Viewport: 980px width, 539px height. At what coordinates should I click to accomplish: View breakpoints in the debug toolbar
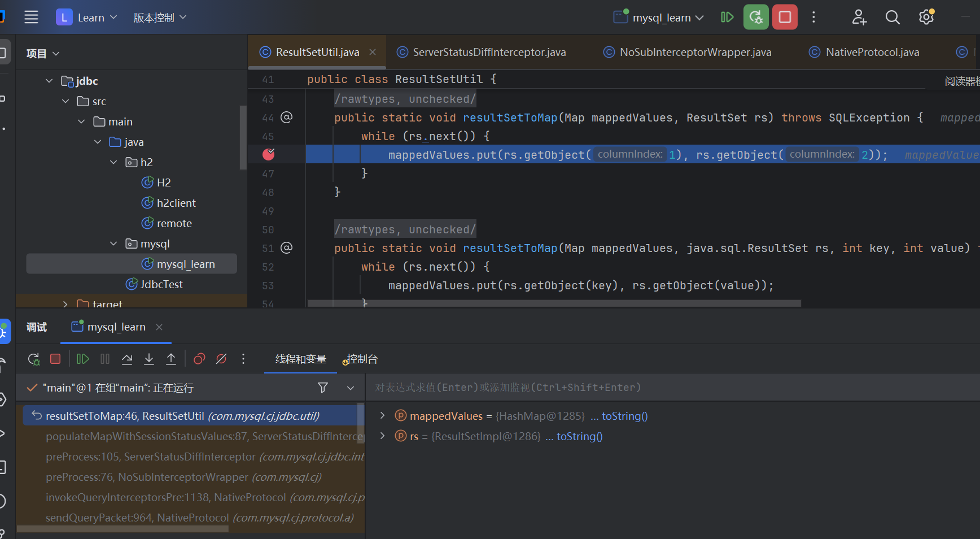coord(199,359)
